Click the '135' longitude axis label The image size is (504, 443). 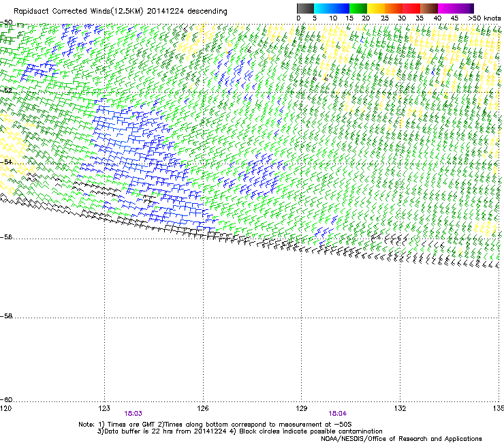point(499,408)
